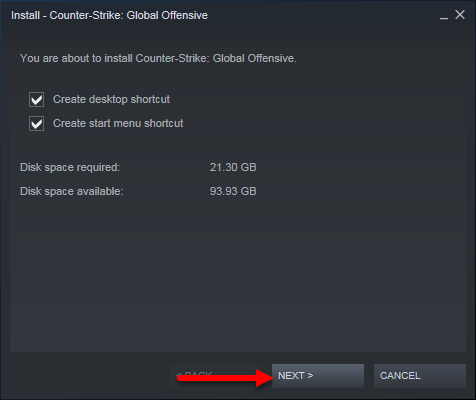Screen dimensions: 476x400
Task: Uncheck the Create start menu shortcut checkbox
Action: [x=36, y=124]
